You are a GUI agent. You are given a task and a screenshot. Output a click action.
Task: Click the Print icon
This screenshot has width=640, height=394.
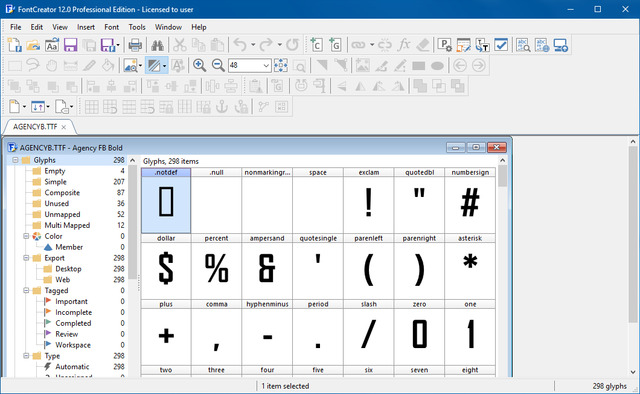135,45
